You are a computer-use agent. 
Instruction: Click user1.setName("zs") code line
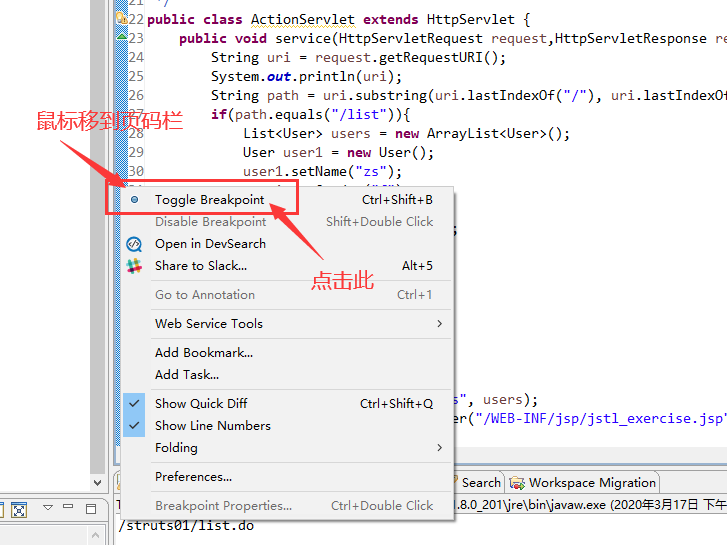pos(322,172)
